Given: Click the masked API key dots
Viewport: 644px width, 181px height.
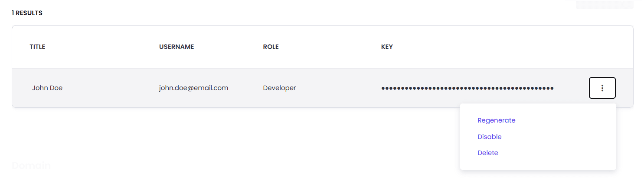Looking at the screenshot, I should [467, 88].
